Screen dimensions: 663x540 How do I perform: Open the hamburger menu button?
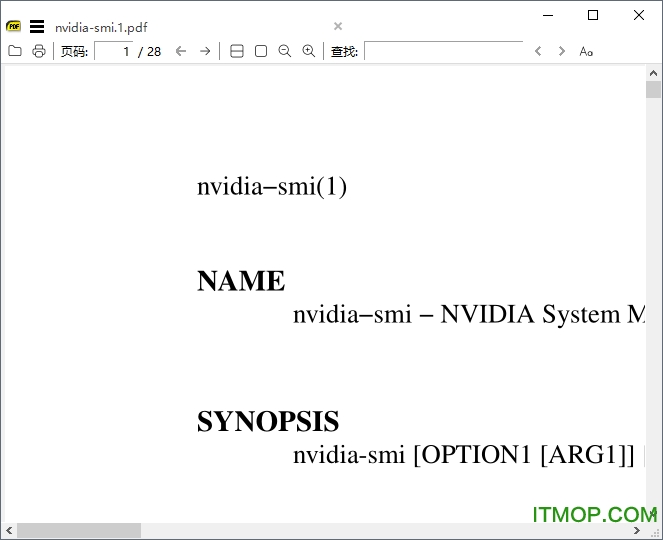pyautogui.click(x=37, y=27)
